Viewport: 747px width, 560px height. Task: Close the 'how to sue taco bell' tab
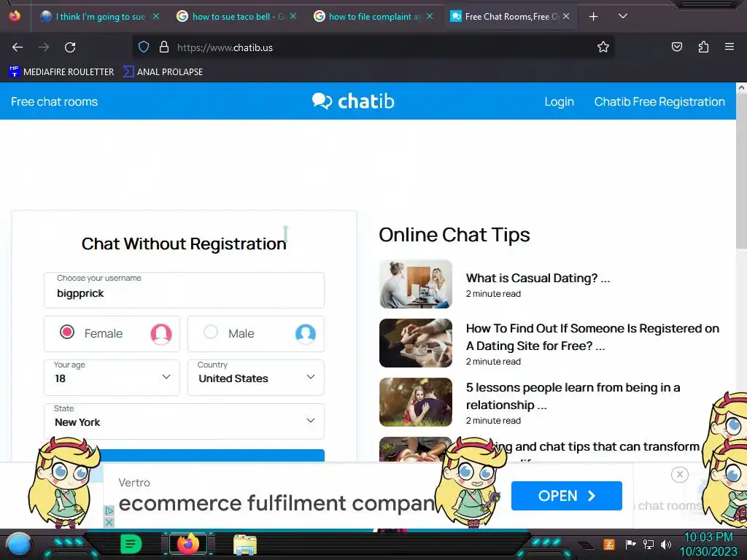(293, 16)
